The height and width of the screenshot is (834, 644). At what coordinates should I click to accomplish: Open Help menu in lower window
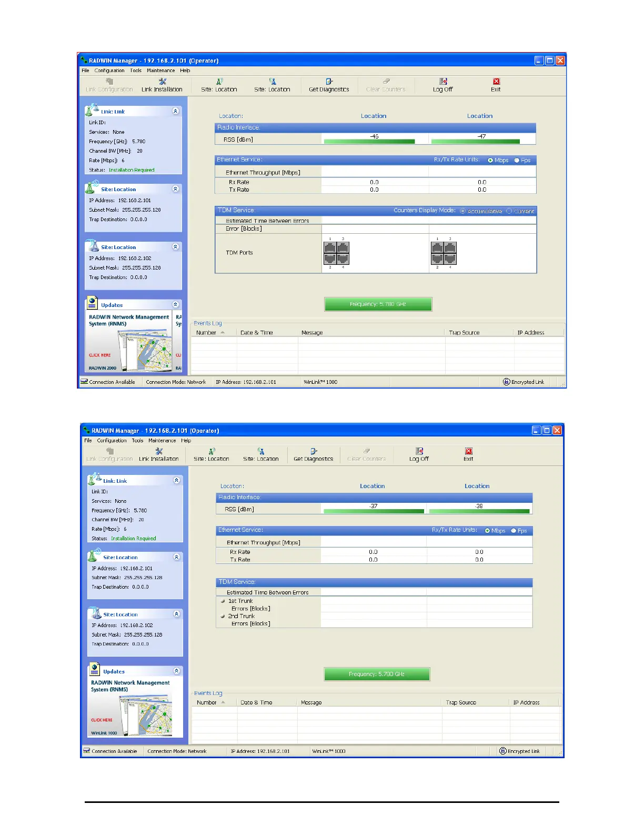186,441
